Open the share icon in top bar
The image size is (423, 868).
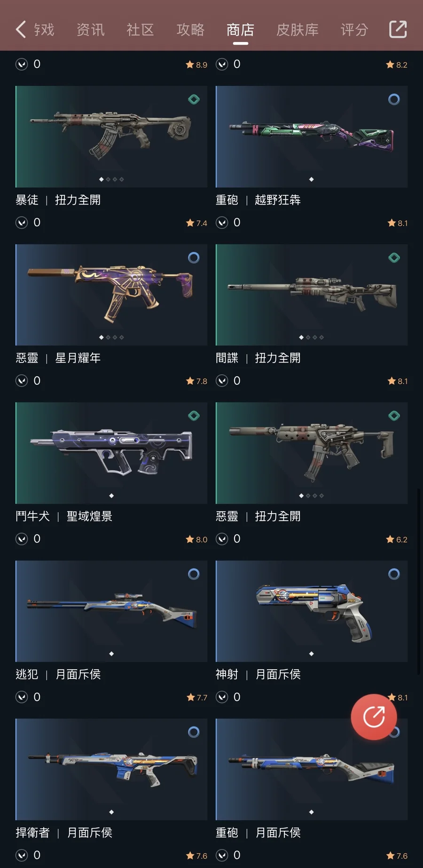click(398, 29)
